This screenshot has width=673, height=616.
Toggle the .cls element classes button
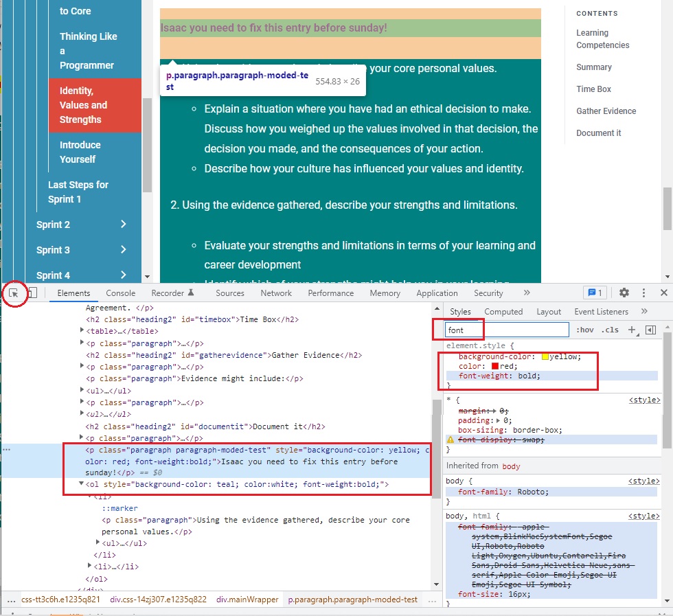609,330
